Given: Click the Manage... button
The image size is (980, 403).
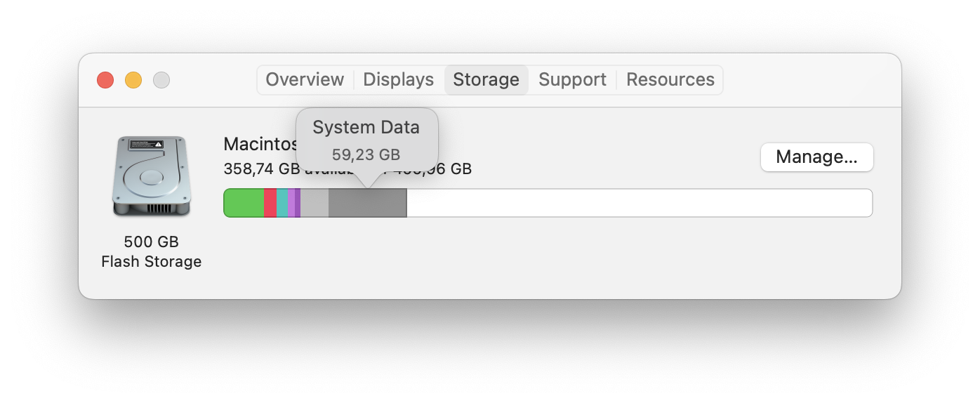Looking at the screenshot, I should click(816, 157).
